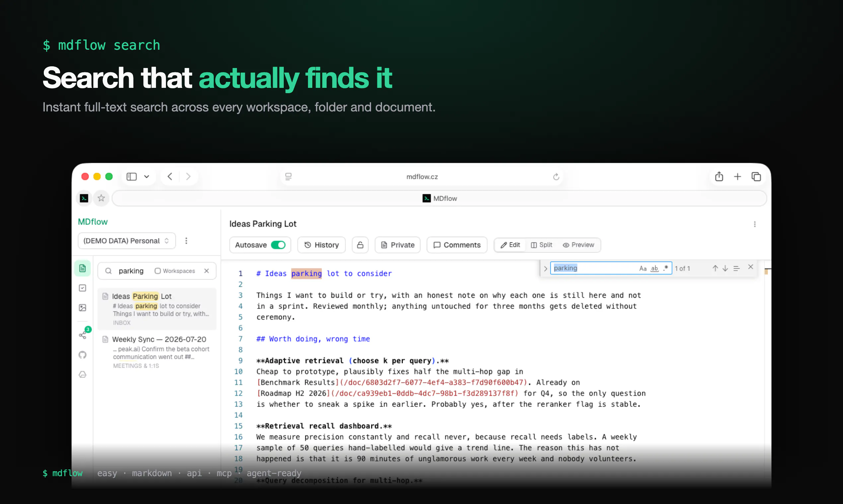This screenshot has height=504, width=843.
Task: Click the browser share icon
Action: (x=719, y=177)
